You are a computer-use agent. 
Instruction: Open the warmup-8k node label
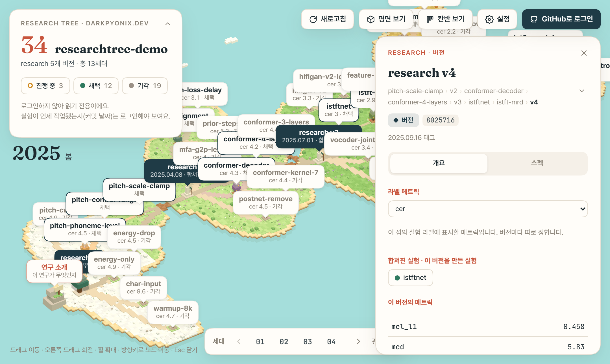pos(173,312)
